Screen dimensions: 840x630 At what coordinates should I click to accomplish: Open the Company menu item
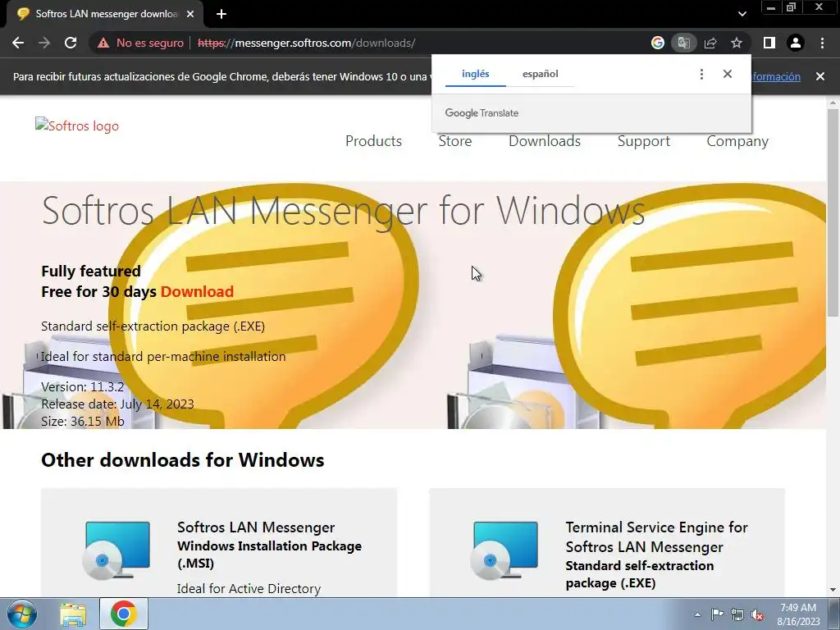point(737,141)
